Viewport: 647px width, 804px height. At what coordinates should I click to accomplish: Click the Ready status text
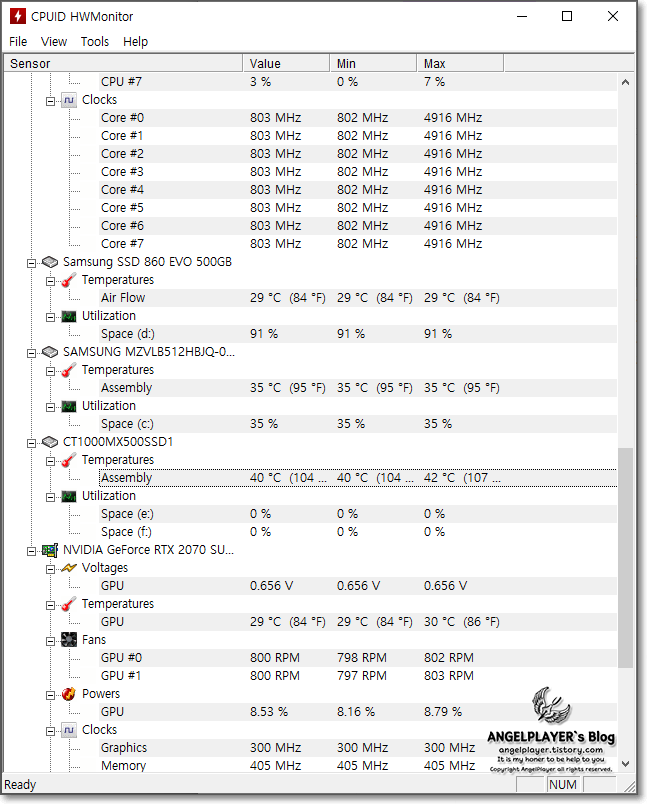pyautogui.click(x=21, y=785)
